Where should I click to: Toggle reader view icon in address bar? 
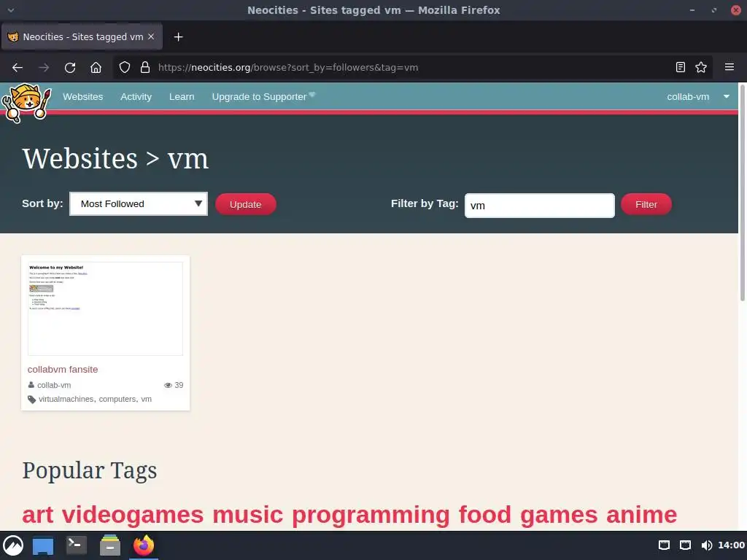pos(681,68)
